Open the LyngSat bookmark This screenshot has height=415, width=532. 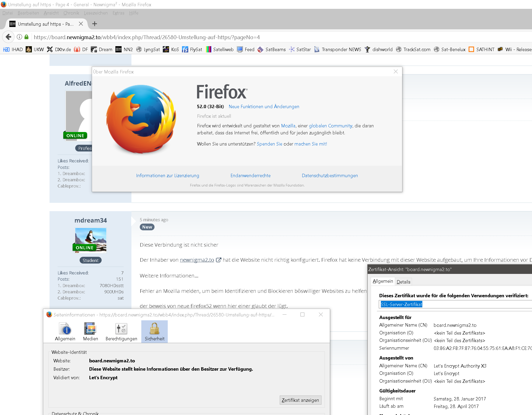pyautogui.click(x=148, y=50)
